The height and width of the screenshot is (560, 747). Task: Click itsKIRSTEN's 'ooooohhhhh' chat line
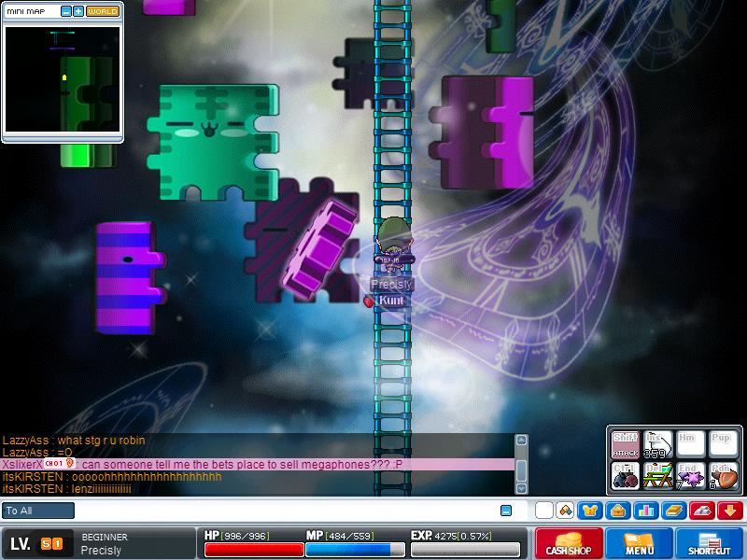tap(112, 477)
